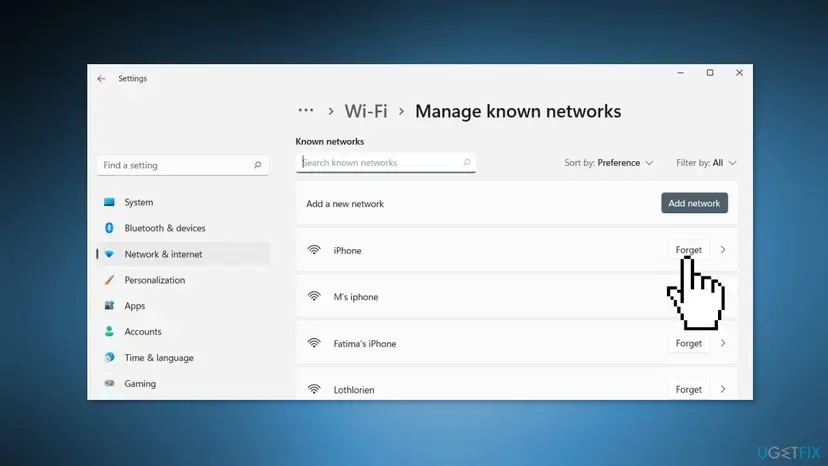Expand Fatima's iPhone details chevron
Viewport: 828px width, 466px height.
point(723,343)
